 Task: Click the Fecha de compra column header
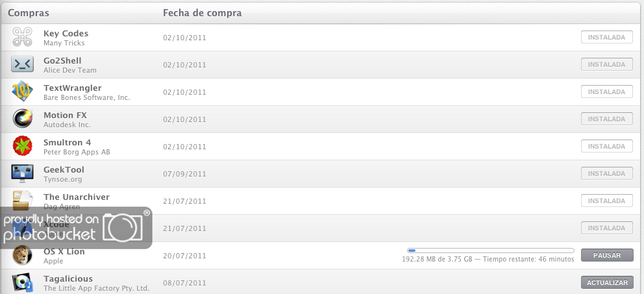tap(202, 13)
